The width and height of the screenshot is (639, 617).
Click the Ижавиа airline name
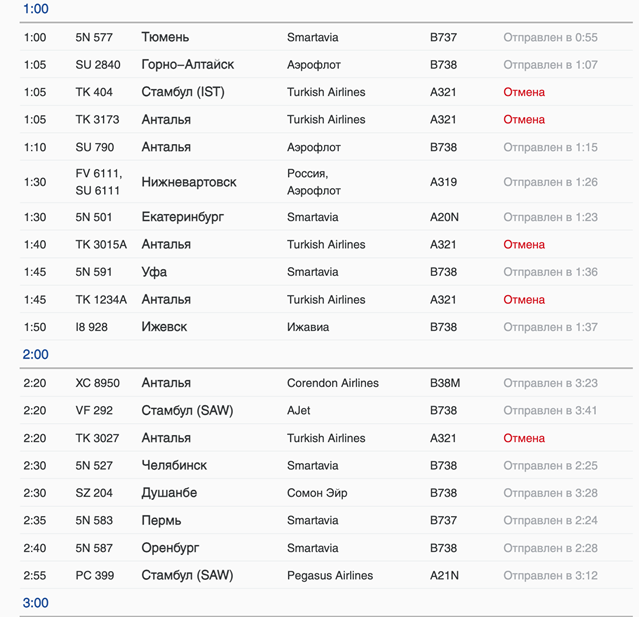coord(308,327)
